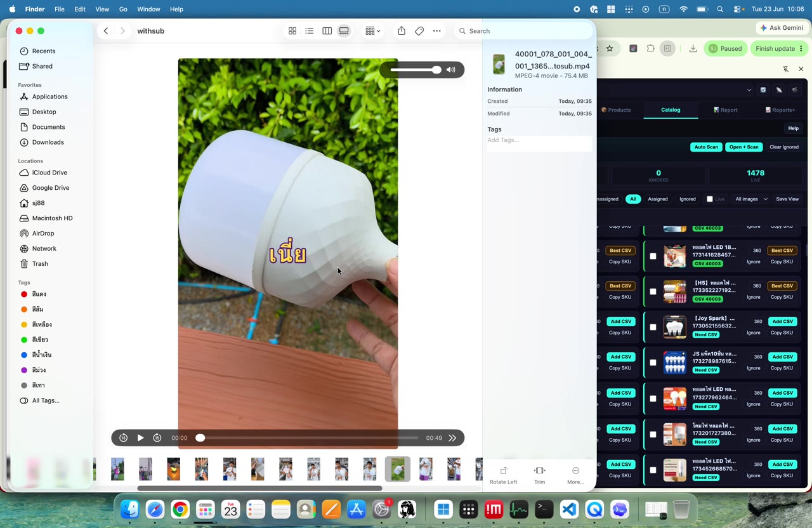Bookmark the page with the star icon
Viewport: 812px width, 528px height.
click(610, 48)
